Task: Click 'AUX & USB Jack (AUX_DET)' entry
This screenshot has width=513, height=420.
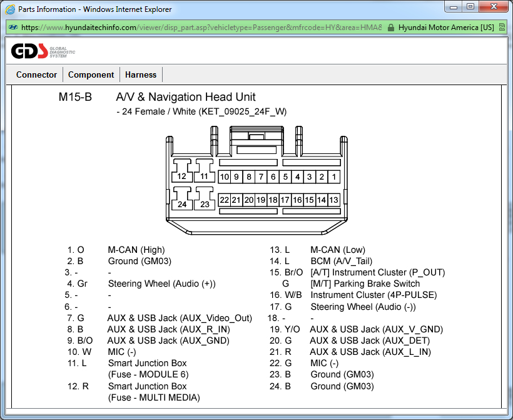Action: click(370, 341)
